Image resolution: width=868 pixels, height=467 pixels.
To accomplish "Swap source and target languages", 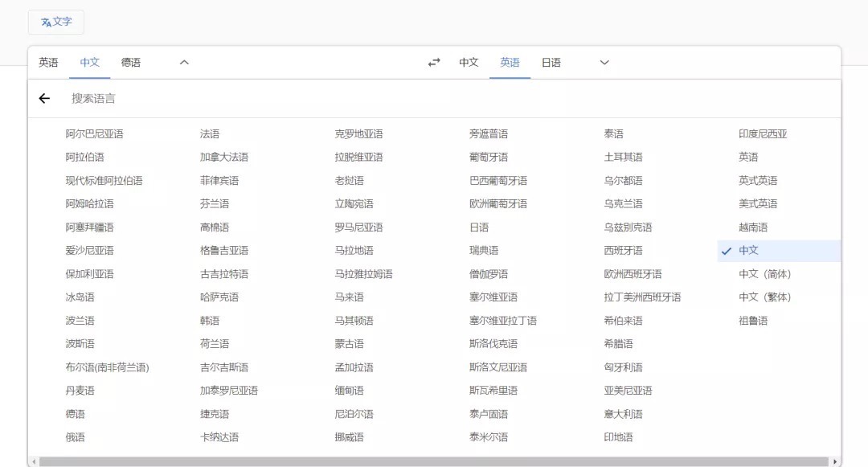I will pyautogui.click(x=434, y=63).
